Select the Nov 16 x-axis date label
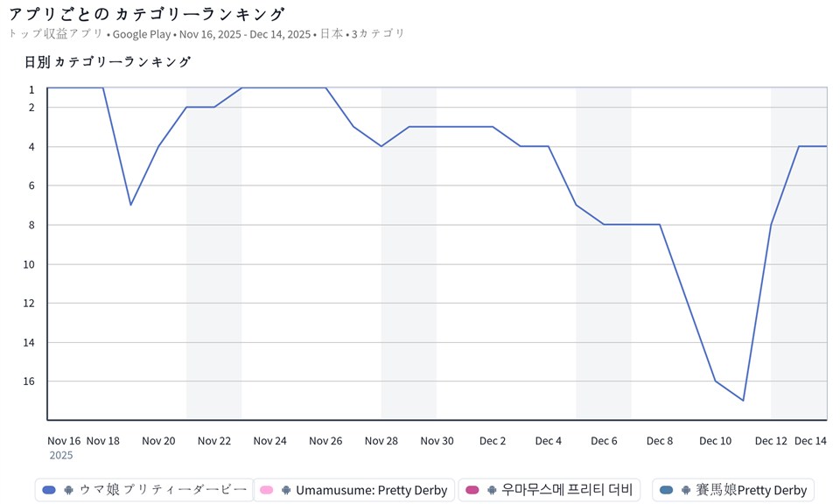 coord(64,441)
